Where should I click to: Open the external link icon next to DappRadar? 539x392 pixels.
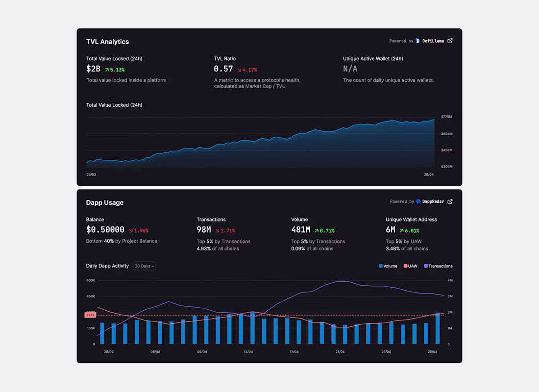click(449, 201)
